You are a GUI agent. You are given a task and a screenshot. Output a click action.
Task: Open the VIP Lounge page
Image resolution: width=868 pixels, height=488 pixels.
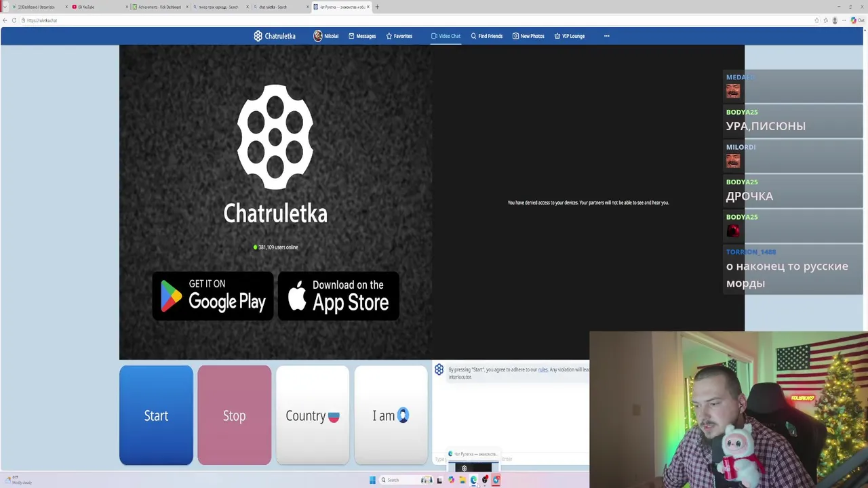point(570,36)
